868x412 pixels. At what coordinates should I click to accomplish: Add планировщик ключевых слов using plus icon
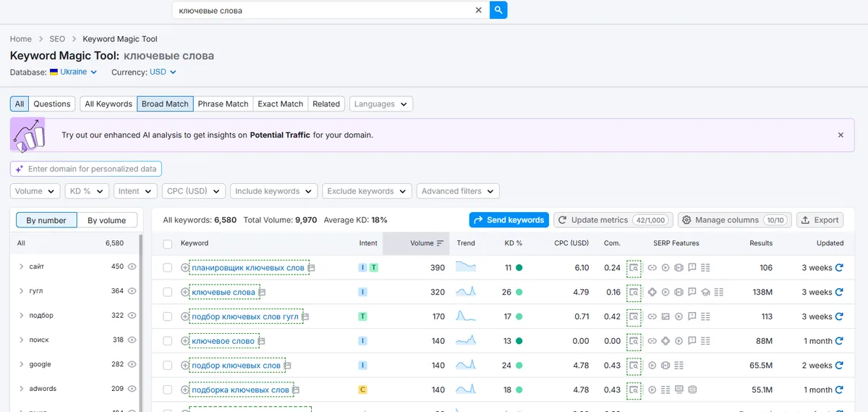coord(185,268)
